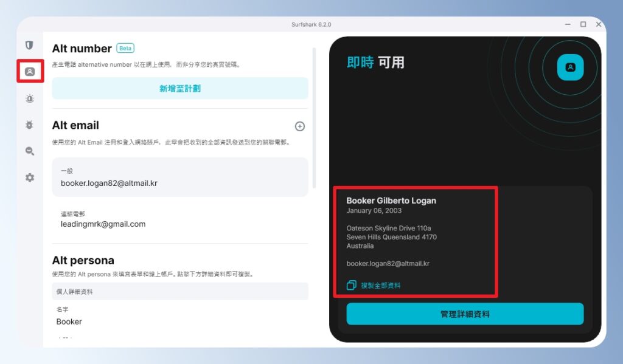
Task: Click the 新增至計劃 button
Action: [x=180, y=88]
